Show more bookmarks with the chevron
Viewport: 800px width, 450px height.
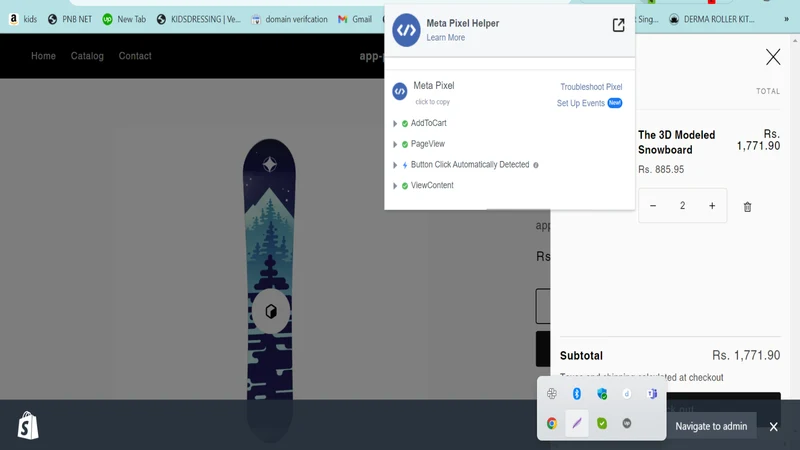(x=786, y=19)
